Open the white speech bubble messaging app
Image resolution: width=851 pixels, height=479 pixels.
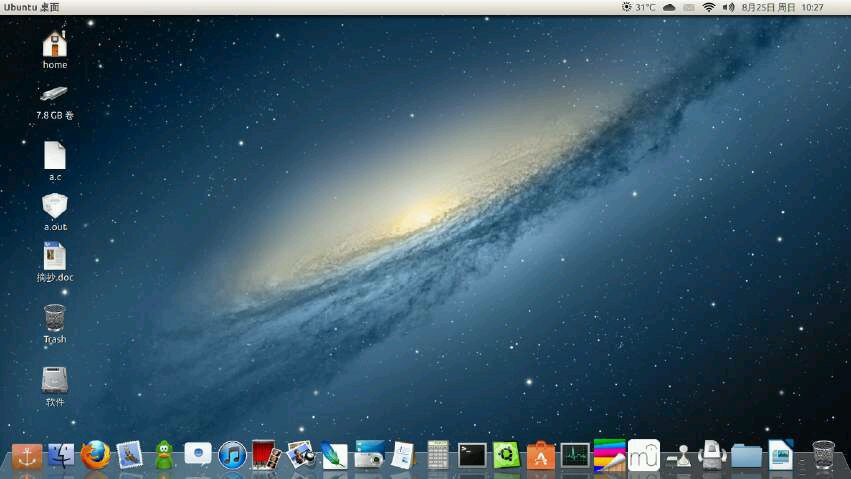[x=198, y=455]
